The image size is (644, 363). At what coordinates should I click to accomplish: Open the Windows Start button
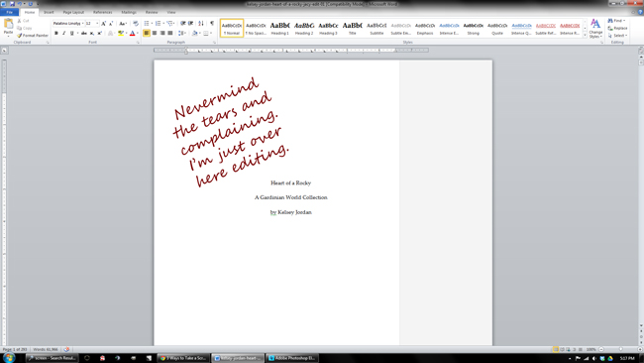point(9,358)
